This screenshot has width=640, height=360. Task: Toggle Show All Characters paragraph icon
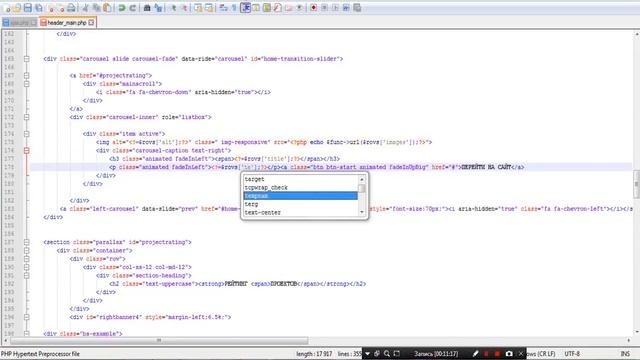[234, 8]
